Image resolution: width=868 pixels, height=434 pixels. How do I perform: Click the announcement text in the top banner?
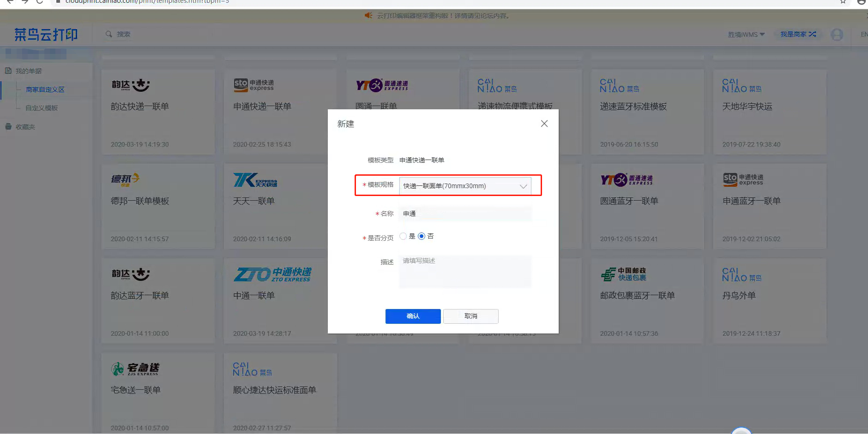click(x=443, y=16)
